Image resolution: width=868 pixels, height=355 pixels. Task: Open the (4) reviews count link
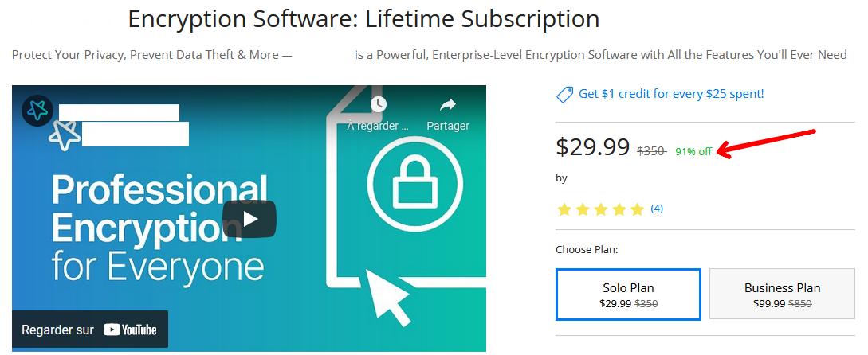click(657, 209)
